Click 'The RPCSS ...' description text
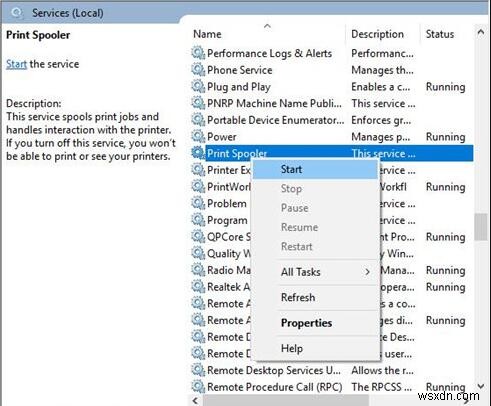 (x=382, y=387)
